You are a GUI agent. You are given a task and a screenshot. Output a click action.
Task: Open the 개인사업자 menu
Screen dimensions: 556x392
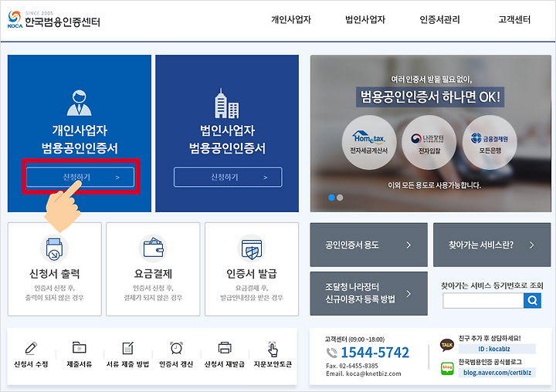pyautogui.click(x=291, y=19)
